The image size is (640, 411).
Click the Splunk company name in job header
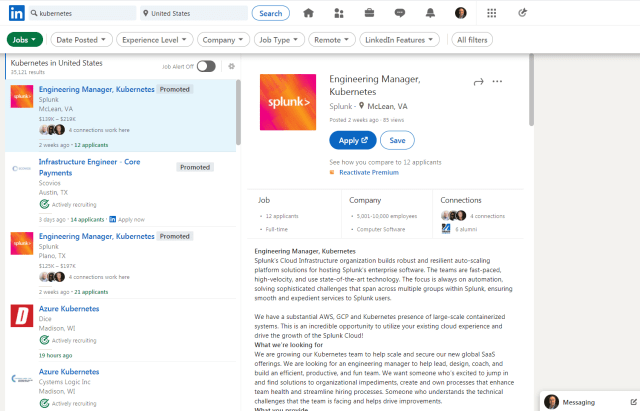point(340,106)
